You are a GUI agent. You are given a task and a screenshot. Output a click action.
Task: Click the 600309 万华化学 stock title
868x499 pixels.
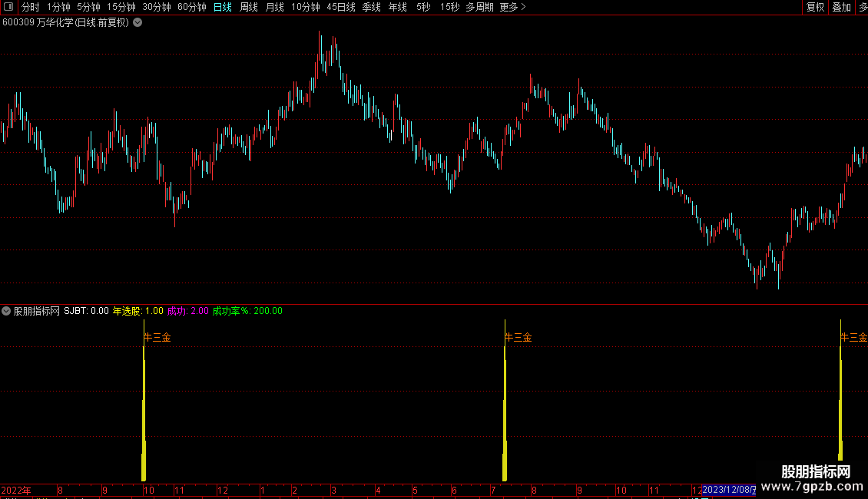pos(65,23)
